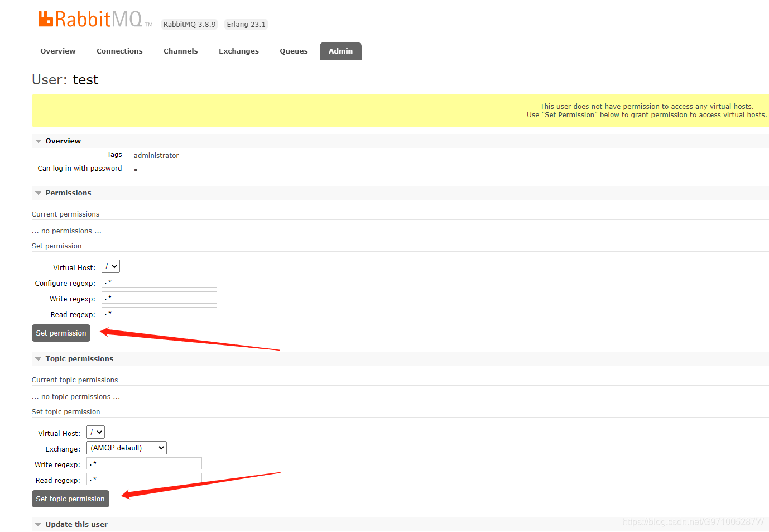This screenshot has height=532, width=769.
Task: Select the Admin tab
Action: pos(340,51)
